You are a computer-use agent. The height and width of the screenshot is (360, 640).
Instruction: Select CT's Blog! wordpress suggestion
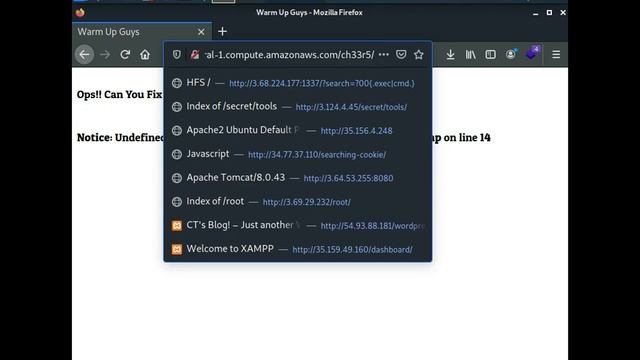coord(298,225)
